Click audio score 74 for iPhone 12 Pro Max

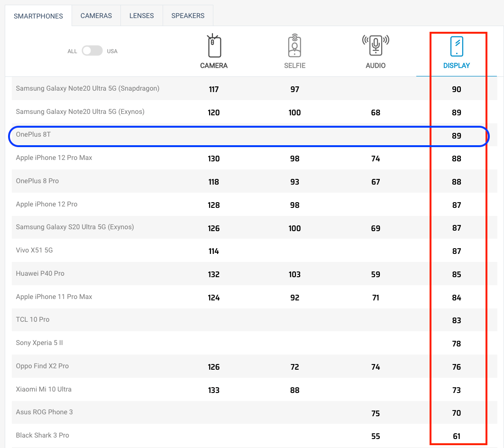(x=376, y=159)
